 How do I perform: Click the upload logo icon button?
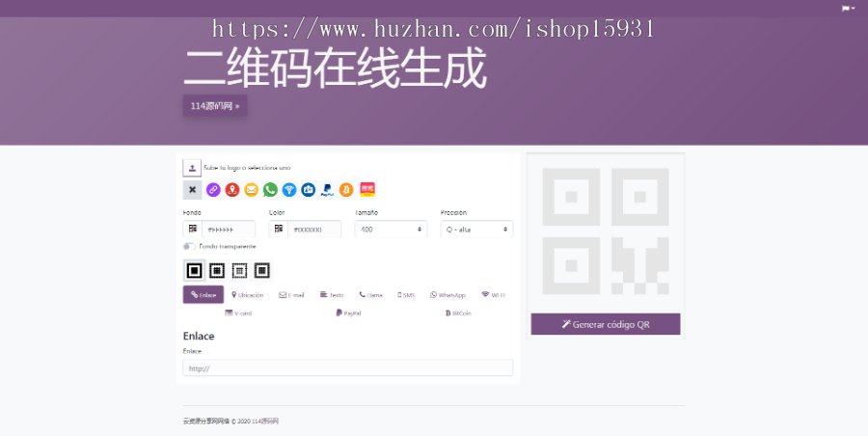192,168
